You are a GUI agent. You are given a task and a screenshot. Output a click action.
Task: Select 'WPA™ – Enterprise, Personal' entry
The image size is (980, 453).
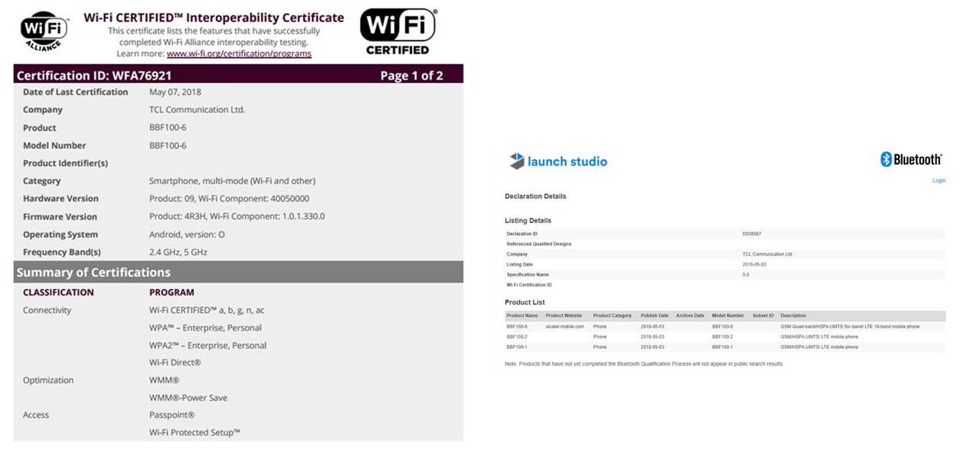pos(205,328)
